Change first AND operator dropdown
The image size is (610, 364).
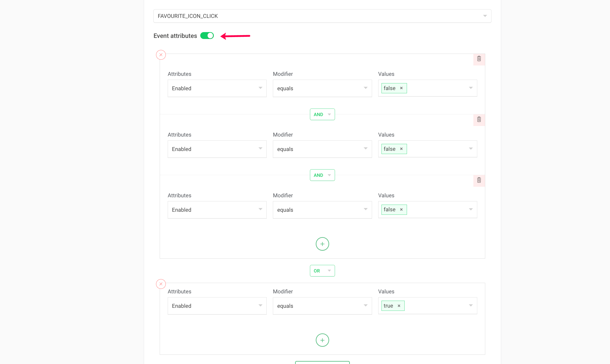[322, 114]
